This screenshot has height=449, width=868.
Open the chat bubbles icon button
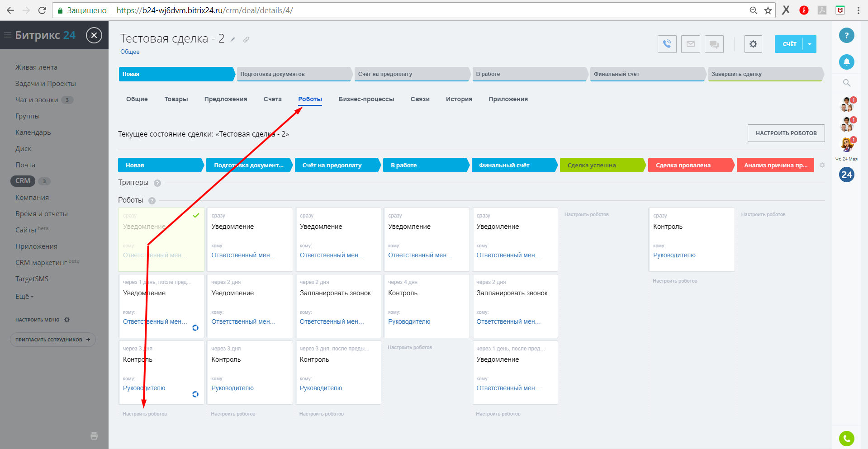(x=714, y=44)
